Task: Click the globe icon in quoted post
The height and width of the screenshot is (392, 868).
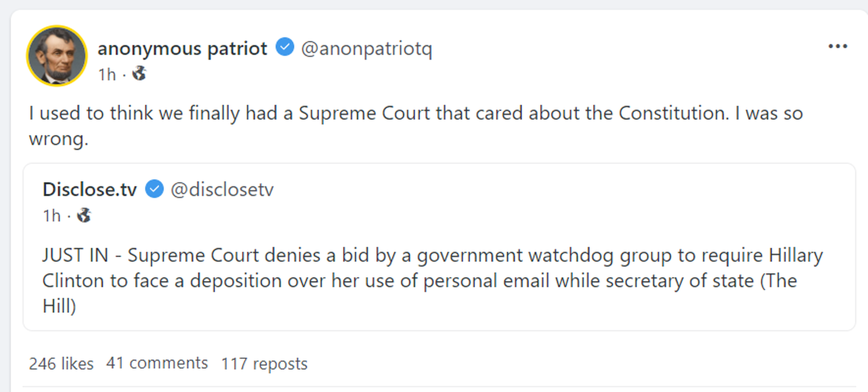Action: 84,215
